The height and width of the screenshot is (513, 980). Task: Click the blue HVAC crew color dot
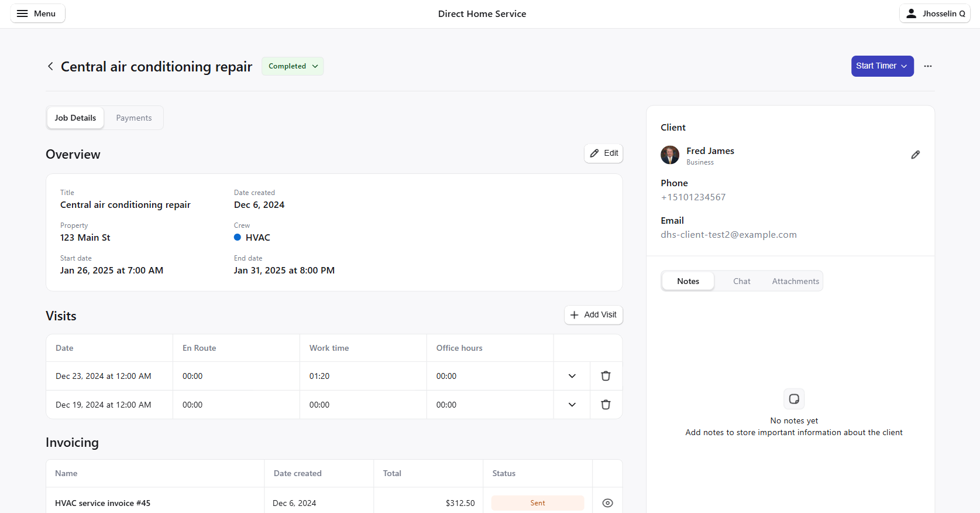tap(238, 237)
